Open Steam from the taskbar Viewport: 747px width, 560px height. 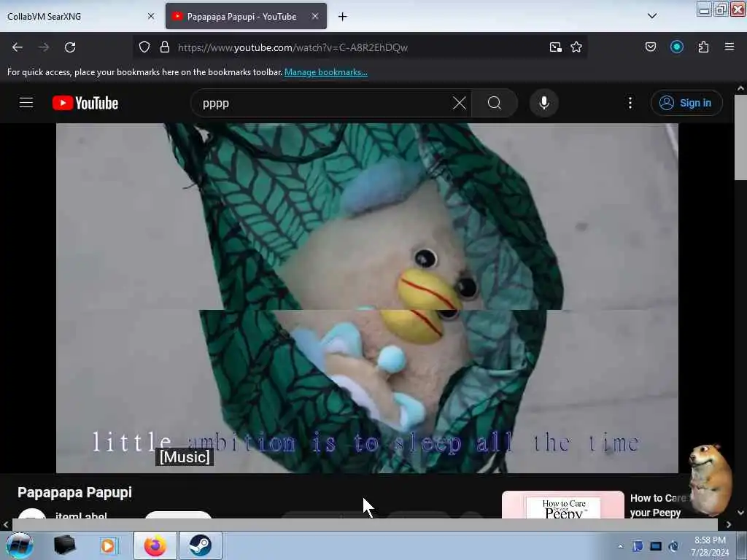coord(200,545)
